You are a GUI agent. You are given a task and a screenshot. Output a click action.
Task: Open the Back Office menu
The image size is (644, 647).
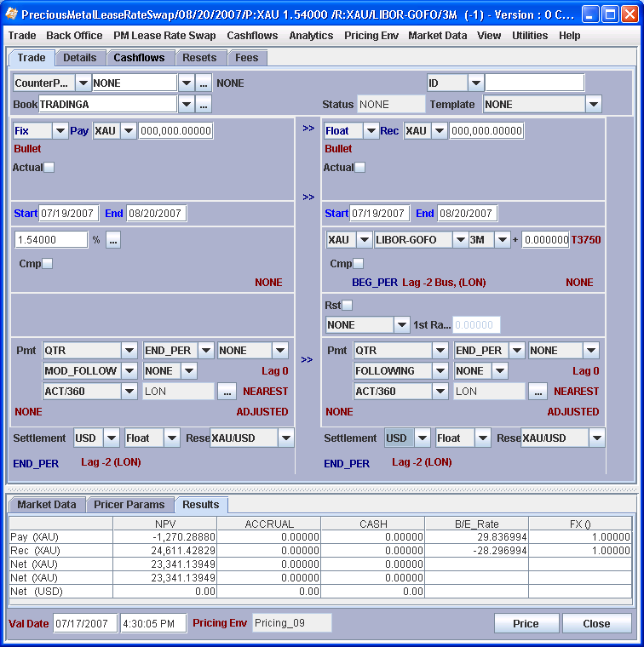click(x=74, y=36)
